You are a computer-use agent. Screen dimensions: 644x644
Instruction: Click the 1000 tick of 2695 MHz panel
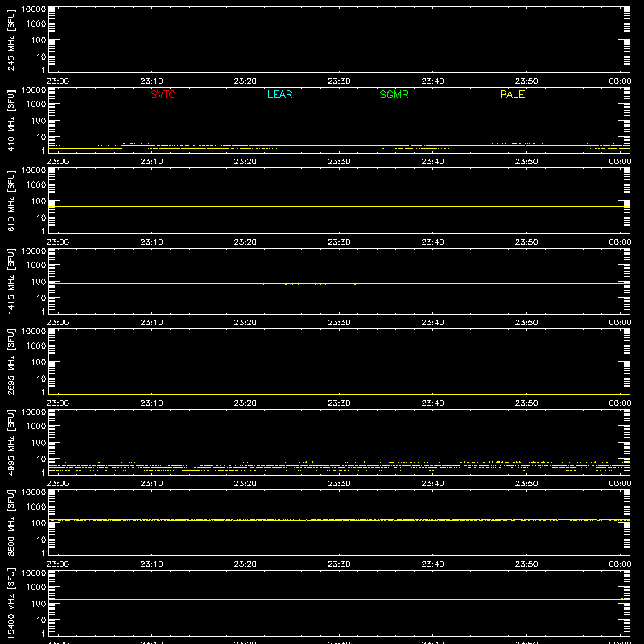pyautogui.click(x=36, y=346)
